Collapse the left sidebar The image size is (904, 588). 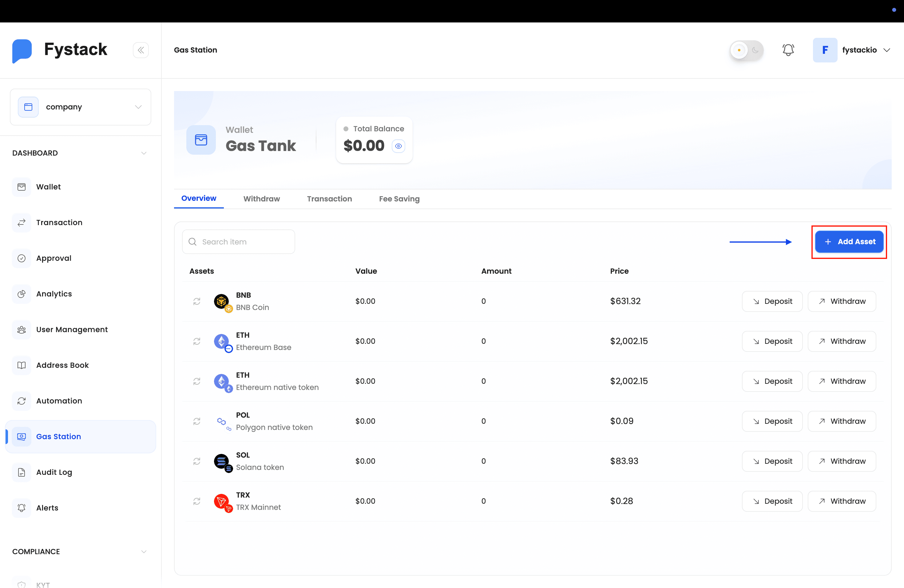coord(141,50)
